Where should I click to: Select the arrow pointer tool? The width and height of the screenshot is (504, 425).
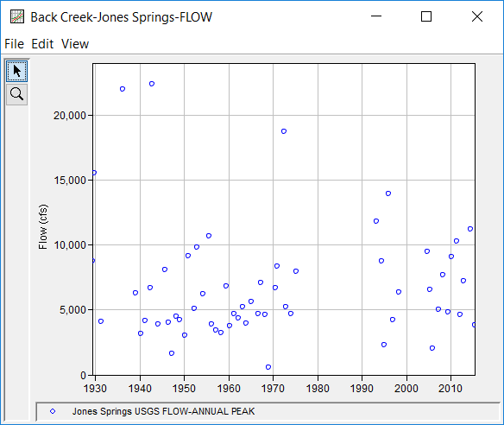point(16,71)
